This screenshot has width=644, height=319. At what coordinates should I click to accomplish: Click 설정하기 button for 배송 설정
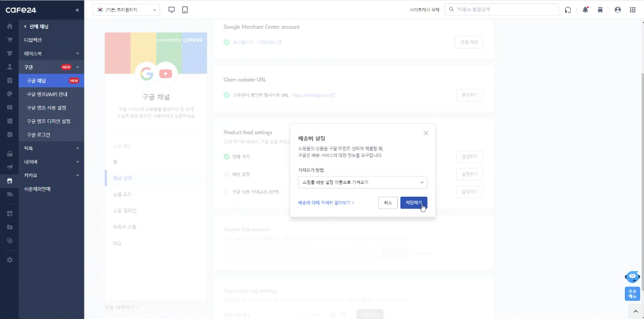point(469,174)
